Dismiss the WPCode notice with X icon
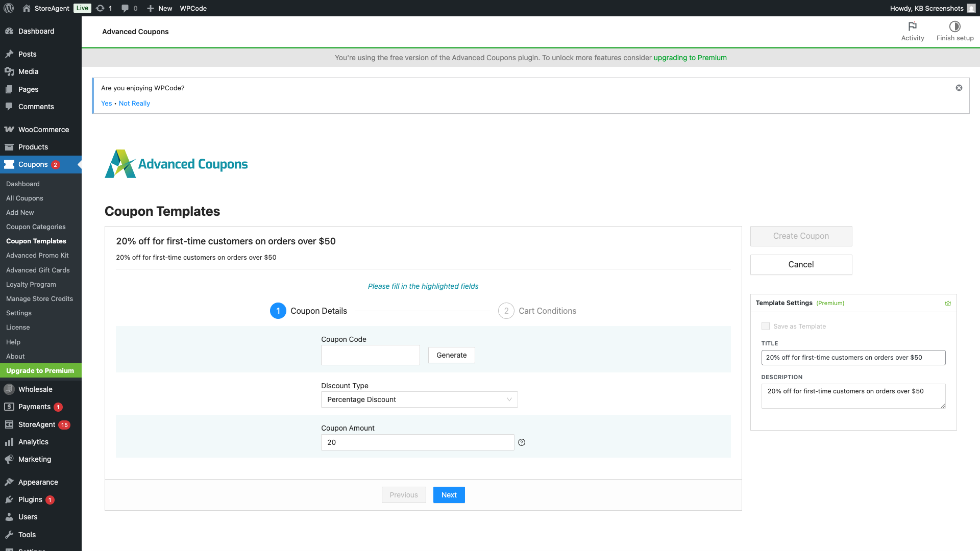This screenshot has width=980, height=551. click(x=959, y=88)
